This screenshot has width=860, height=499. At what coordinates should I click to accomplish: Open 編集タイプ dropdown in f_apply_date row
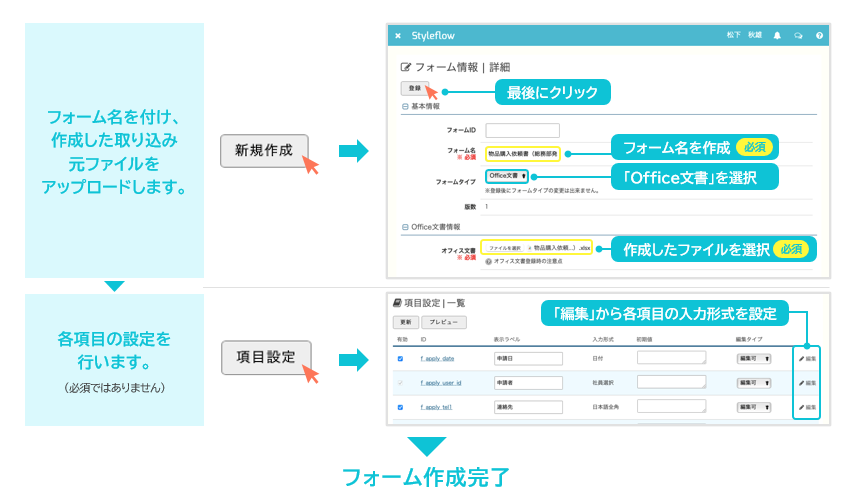[754, 359]
